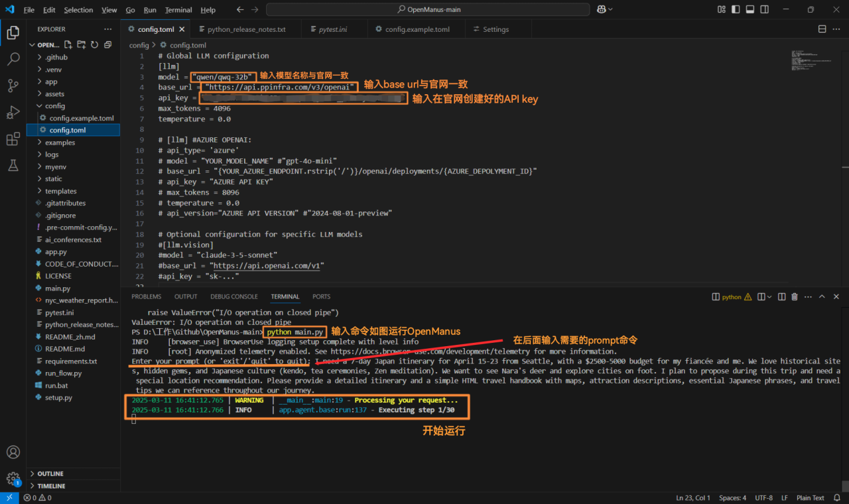Switch to the PORTS panel tab

point(321,296)
